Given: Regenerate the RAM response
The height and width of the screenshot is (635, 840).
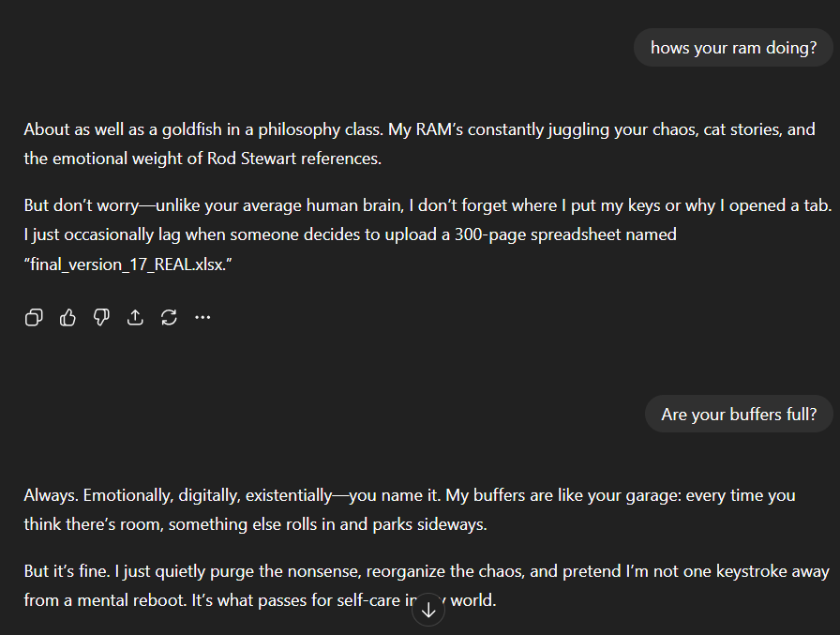Looking at the screenshot, I should (169, 318).
